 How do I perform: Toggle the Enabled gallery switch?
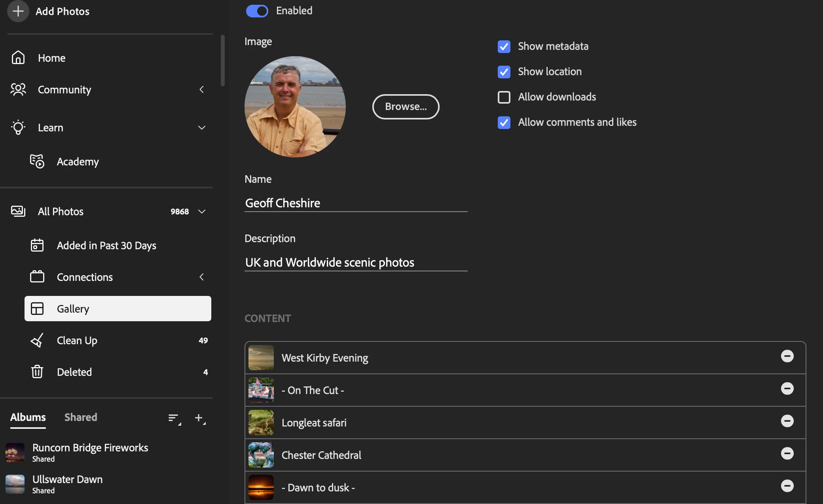[x=257, y=11]
